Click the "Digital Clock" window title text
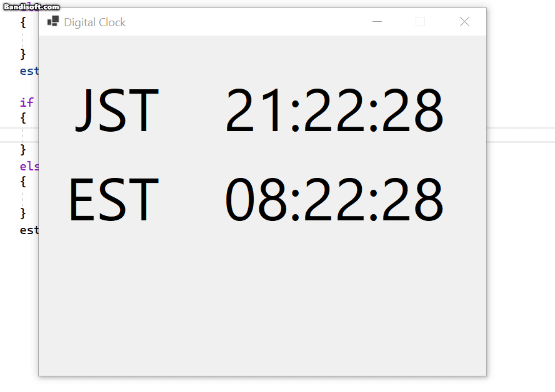This screenshot has height=392, width=555. pos(95,22)
